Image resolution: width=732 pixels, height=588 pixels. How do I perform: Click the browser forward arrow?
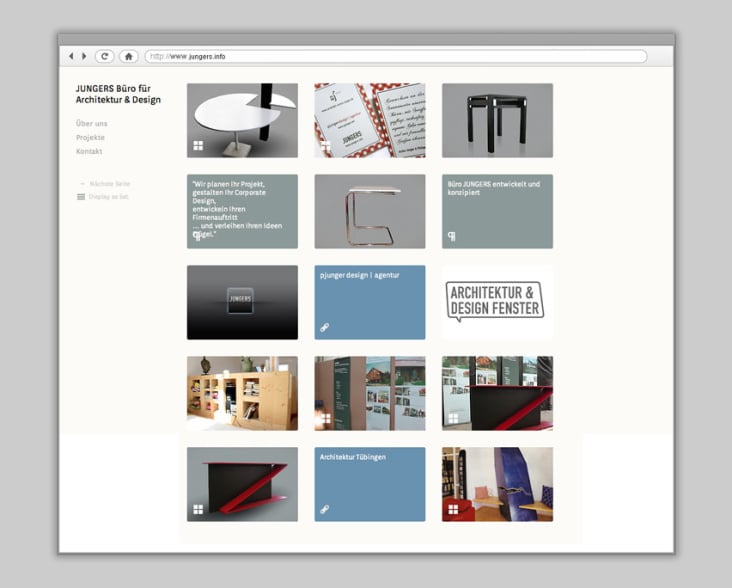(84, 56)
